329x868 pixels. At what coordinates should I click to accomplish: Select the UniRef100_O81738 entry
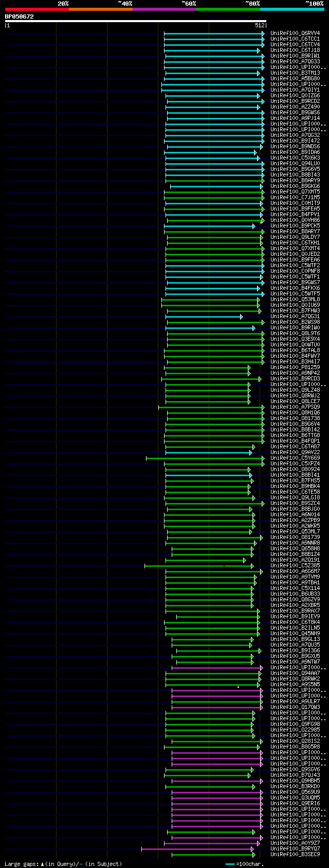tap(295, 418)
